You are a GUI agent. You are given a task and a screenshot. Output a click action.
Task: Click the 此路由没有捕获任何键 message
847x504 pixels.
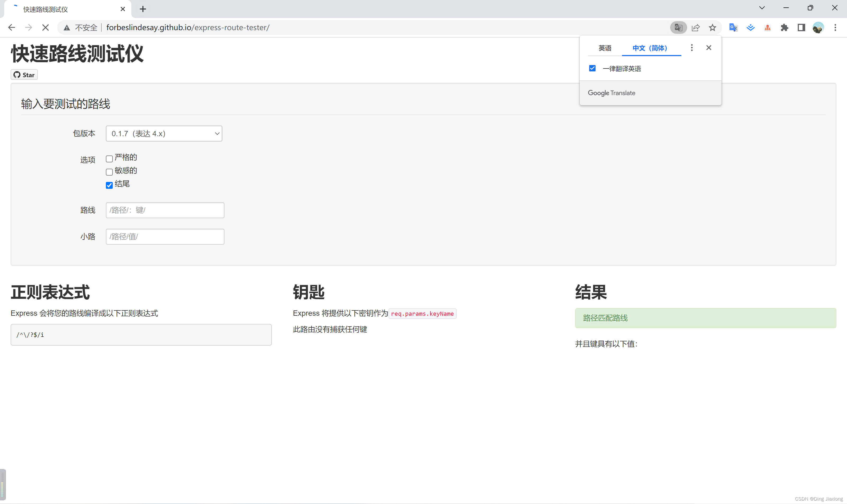tap(330, 329)
